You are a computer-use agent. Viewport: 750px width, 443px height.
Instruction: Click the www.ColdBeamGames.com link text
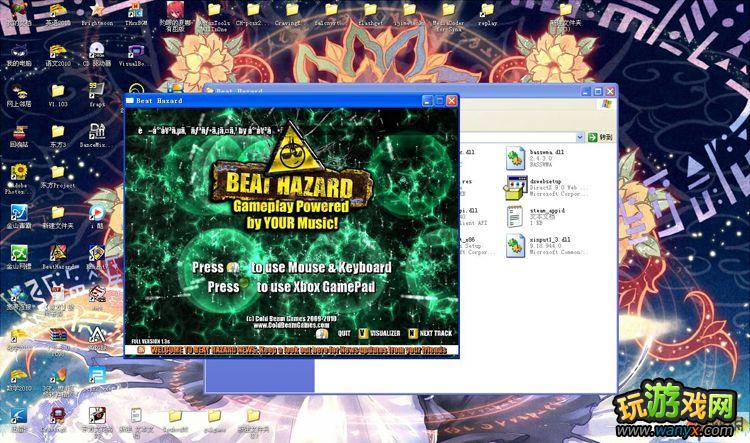pos(291,325)
